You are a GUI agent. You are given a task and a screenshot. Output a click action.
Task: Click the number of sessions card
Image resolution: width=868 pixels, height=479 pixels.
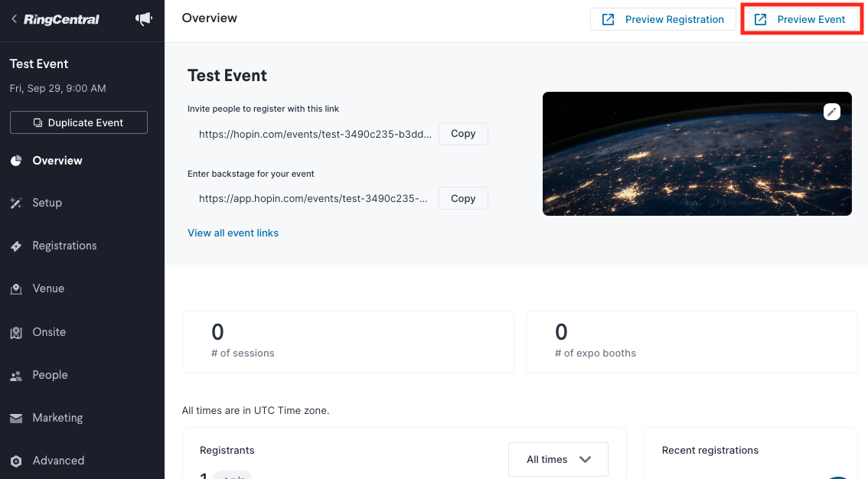[348, 342]
